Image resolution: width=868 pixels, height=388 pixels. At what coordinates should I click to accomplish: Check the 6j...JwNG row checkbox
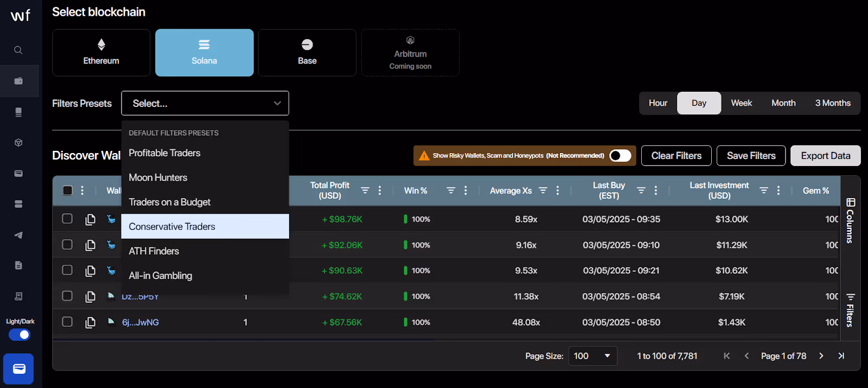coord(67,322)
